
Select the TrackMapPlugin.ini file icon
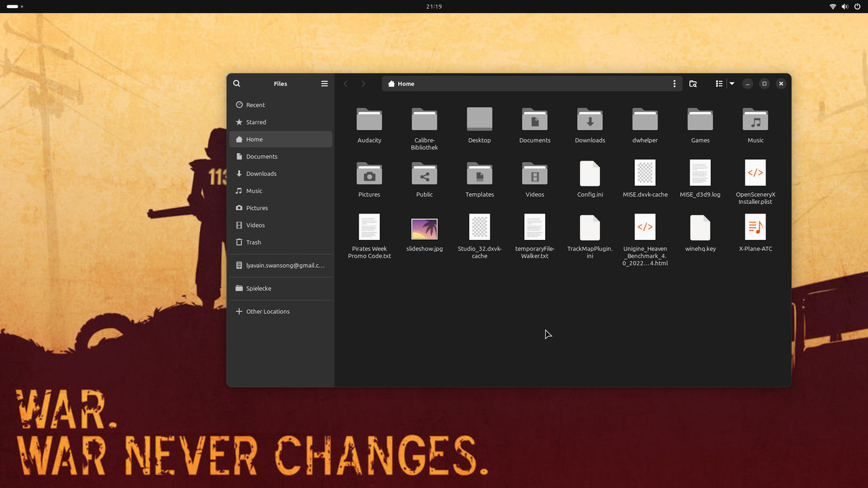590,227
